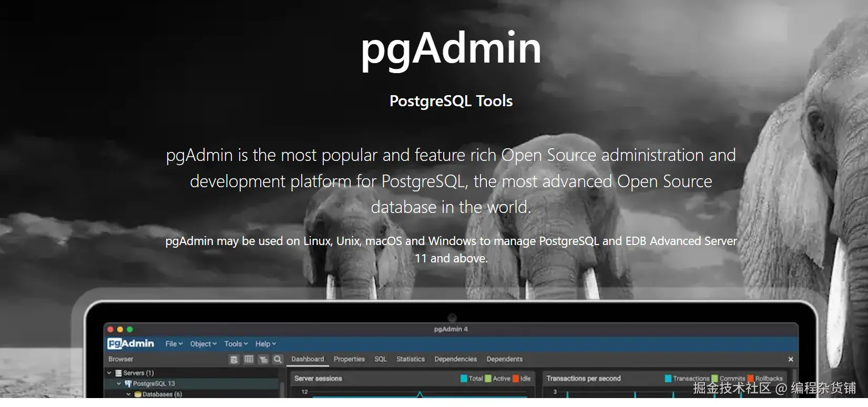The image size is (868, 407).
Task: Click the 'Server sessions' chart title
Action: click(x=318, y=379)
